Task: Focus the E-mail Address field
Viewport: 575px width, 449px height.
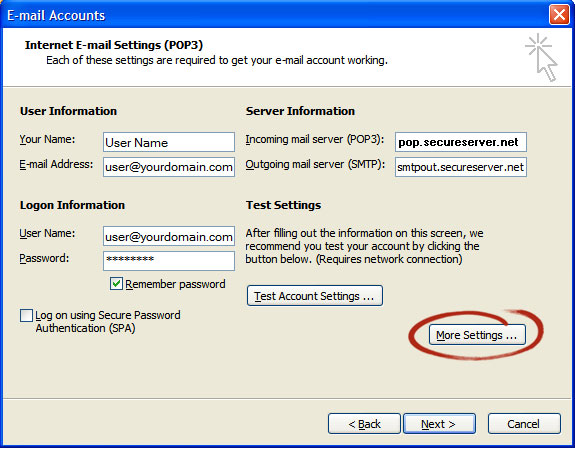Action: tap(169, 167)
